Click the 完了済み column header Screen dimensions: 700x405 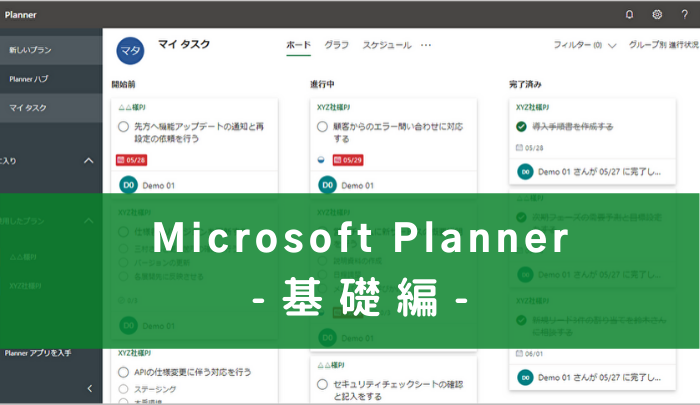click(525, 84)
